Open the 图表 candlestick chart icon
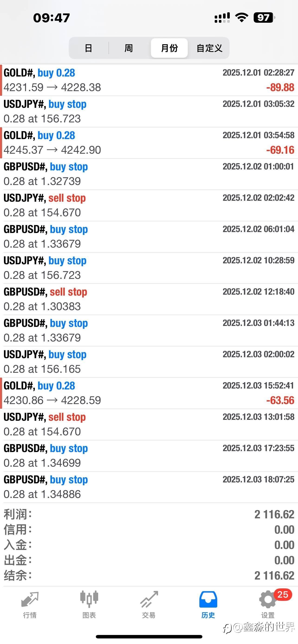The image size is (298, 644). pos(89,599)
